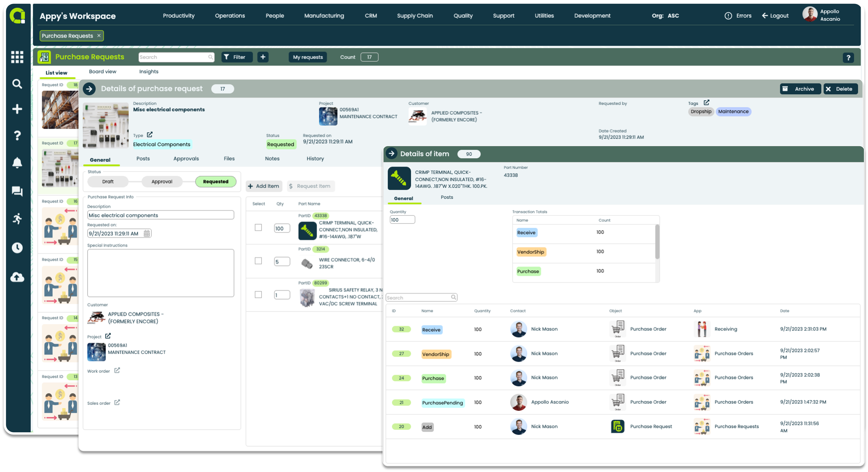Click Appollo Ascanio profile avatar
This screenshot has height=472, width=868.
tap(810, 14)
